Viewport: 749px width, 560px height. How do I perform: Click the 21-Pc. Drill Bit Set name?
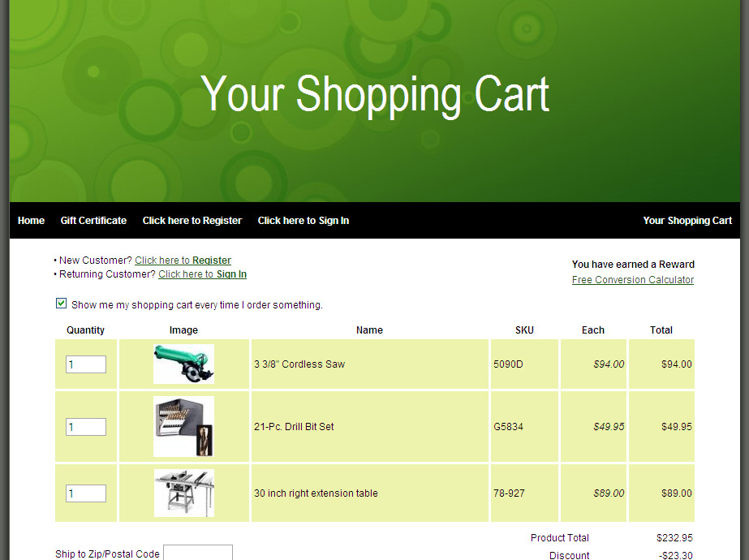tap(294, 427)
